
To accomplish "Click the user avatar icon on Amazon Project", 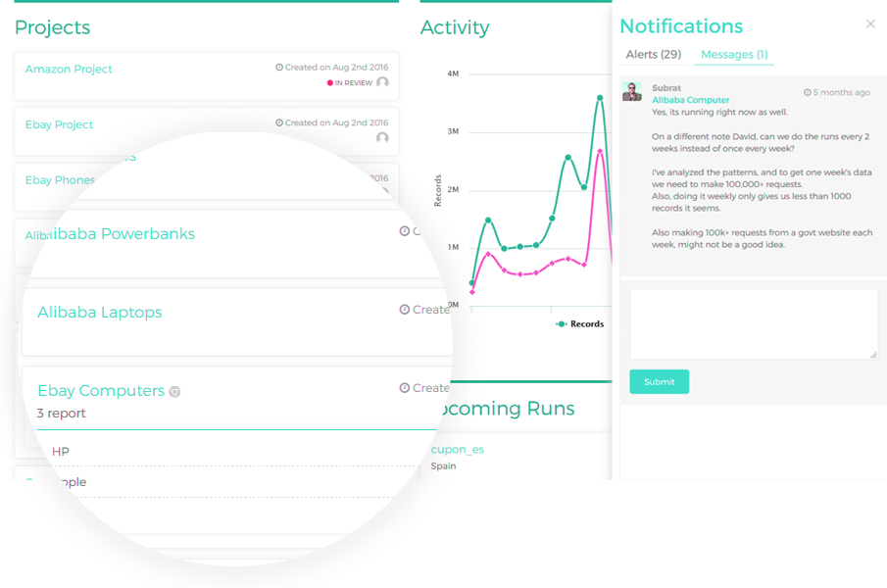I will (382, 82).
